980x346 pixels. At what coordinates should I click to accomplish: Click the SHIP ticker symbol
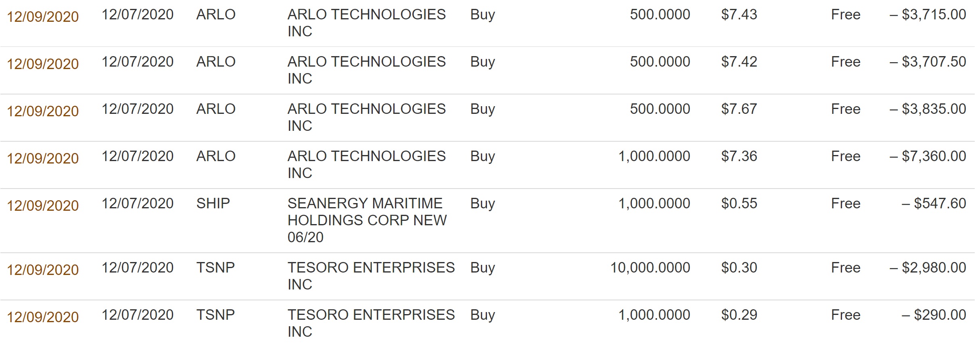click(x=213, y=203)
